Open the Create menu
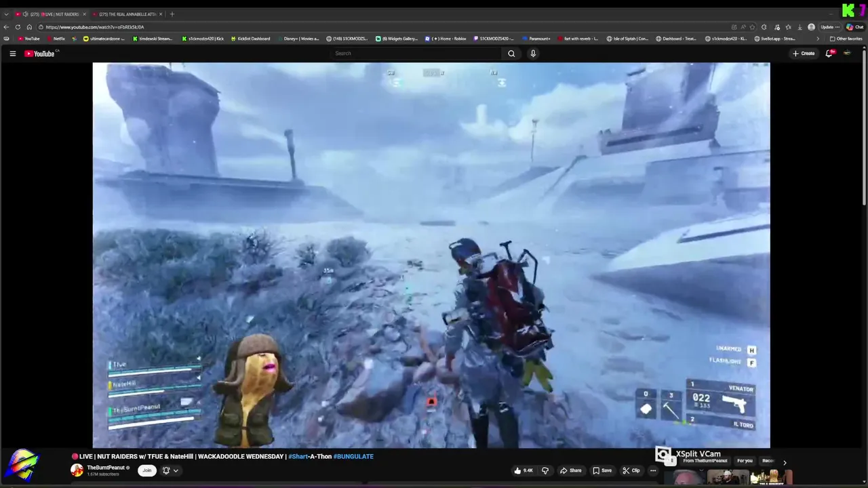This screenshot has width=868, height=488. [x=804, y=54]
